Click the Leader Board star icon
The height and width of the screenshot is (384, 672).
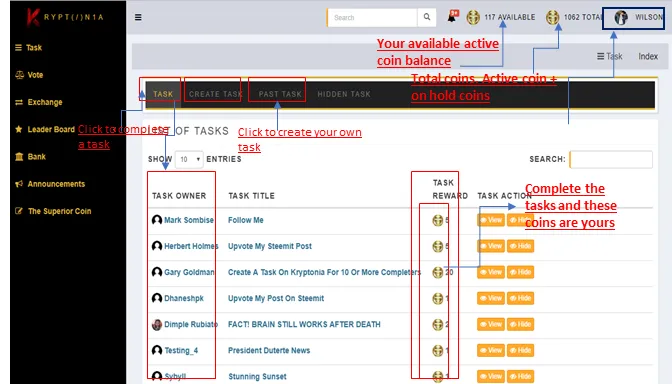tap(19, 129)
